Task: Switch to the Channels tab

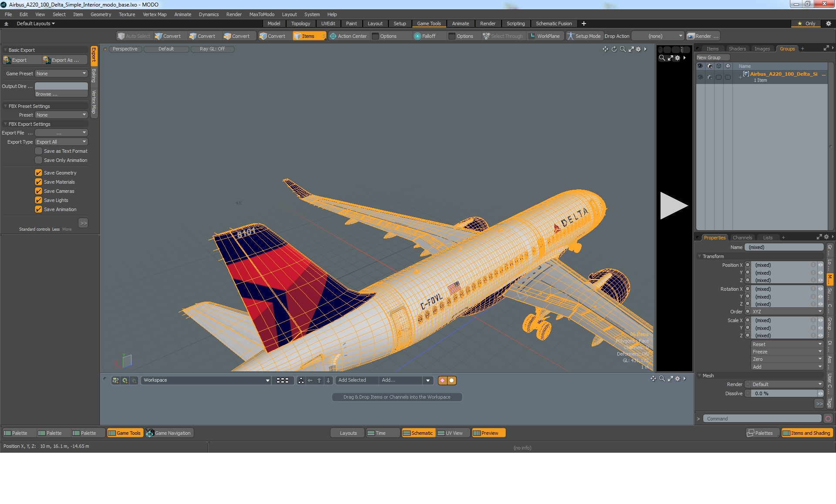Action: click(742, 238)
